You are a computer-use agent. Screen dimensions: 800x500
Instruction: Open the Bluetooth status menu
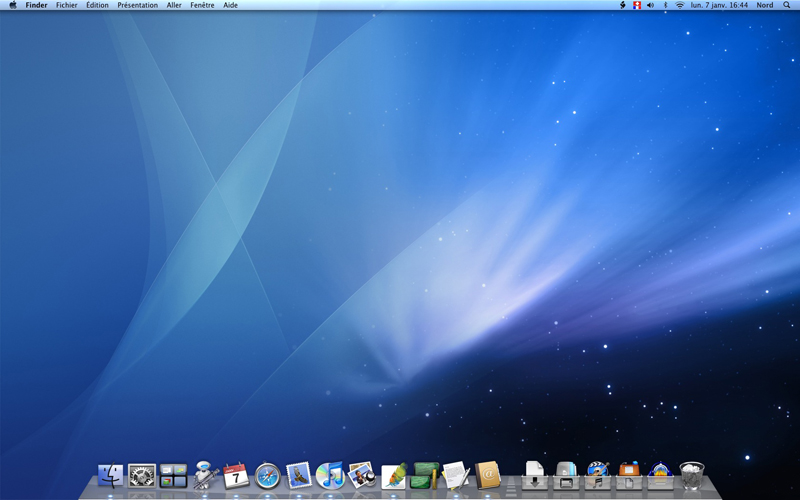665,5
